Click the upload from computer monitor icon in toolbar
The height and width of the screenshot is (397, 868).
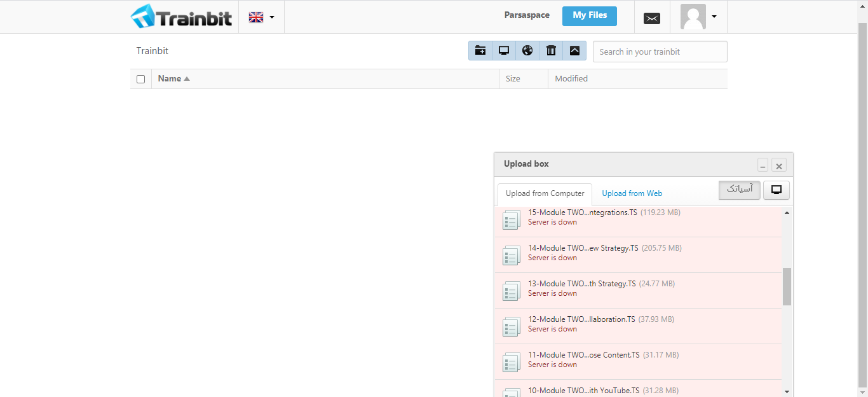(504, 51)
